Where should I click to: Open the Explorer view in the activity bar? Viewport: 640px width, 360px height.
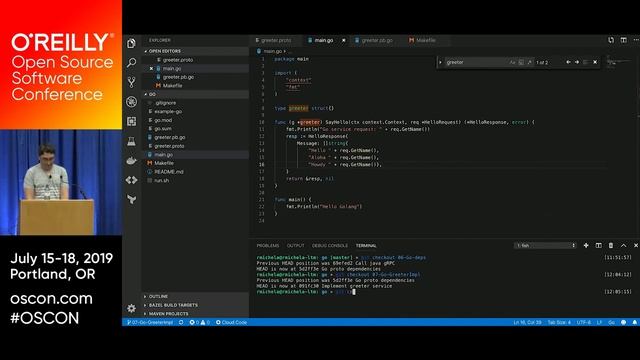(131, 43)
